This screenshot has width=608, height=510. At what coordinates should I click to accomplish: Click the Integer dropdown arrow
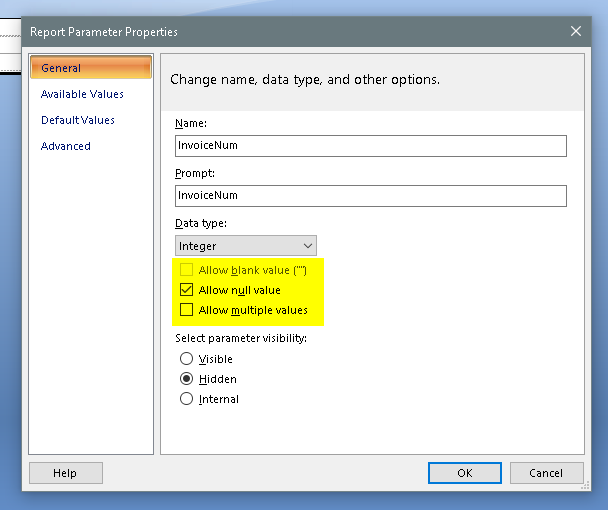pyautogui.click(x=307, y=246)
